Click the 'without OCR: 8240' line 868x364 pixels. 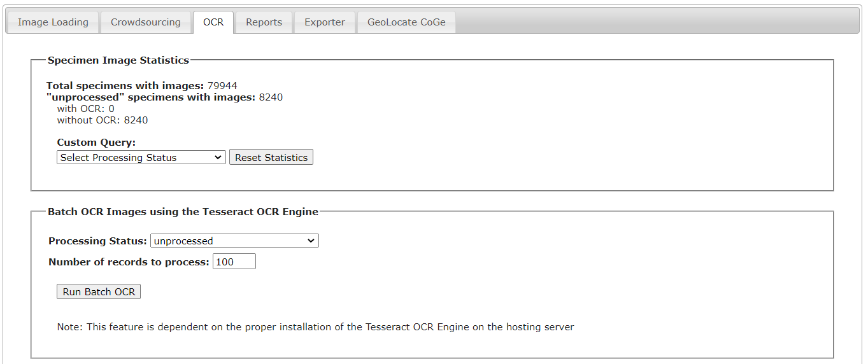pos(103,120)
